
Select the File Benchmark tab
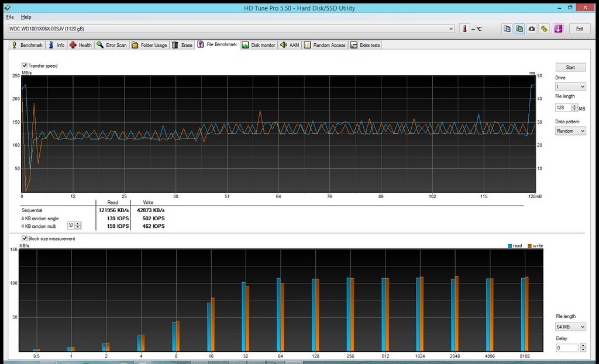pyautogui.click(x=218, y=44)
